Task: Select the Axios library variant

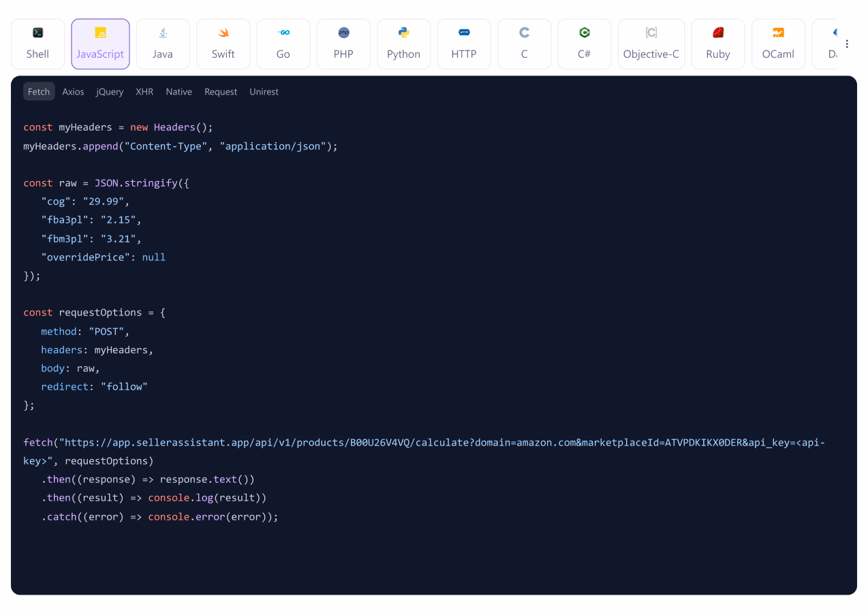Action: (73, 91)
